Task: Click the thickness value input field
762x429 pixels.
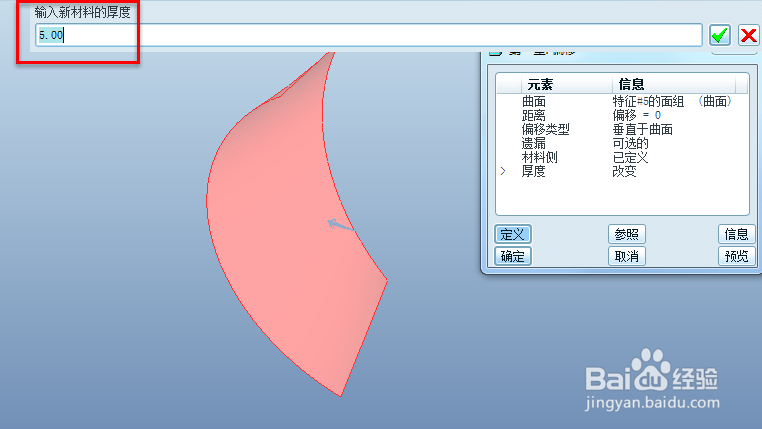Action: click(x=369, y=35)
